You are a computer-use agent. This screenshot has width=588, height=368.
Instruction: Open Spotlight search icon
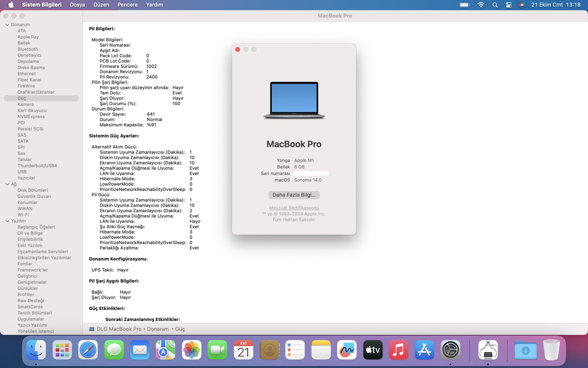click(x=495, y=5)
